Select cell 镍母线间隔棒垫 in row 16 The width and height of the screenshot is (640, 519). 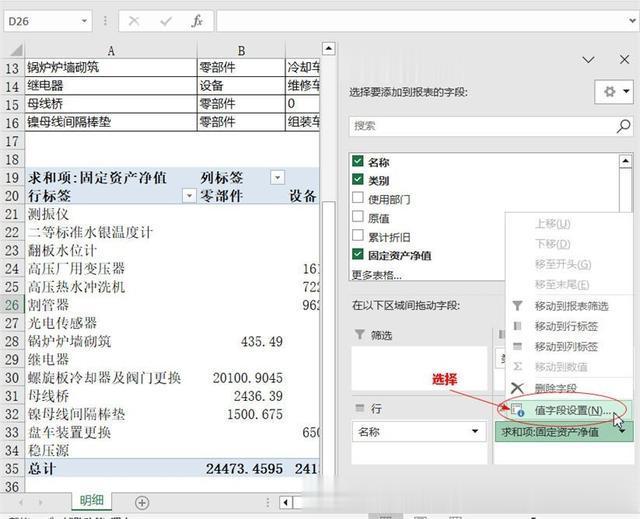click(x=111, y=122)
